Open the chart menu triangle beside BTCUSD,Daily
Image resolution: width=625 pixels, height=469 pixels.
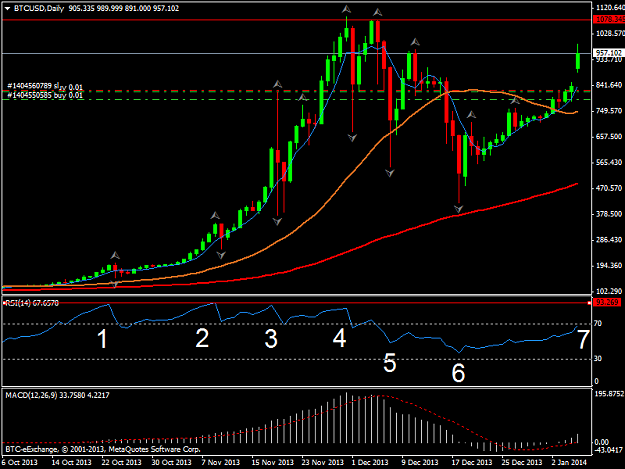pos(7,8)
